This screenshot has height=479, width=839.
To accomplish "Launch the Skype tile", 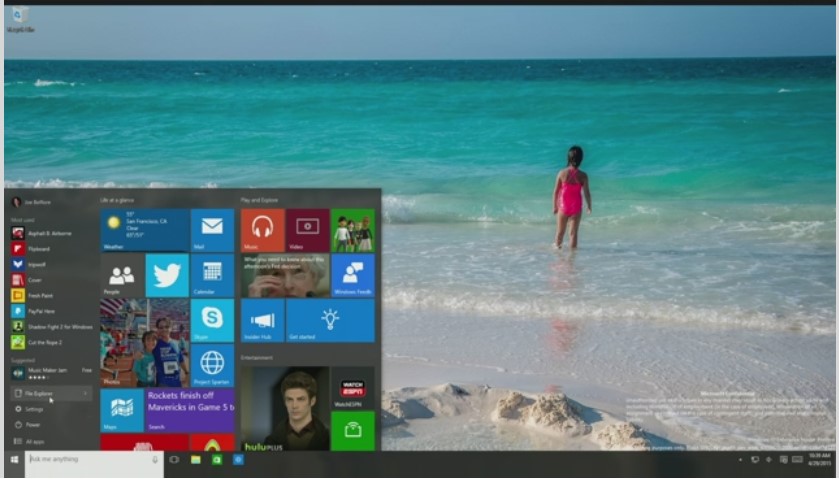I will point(212,320).
